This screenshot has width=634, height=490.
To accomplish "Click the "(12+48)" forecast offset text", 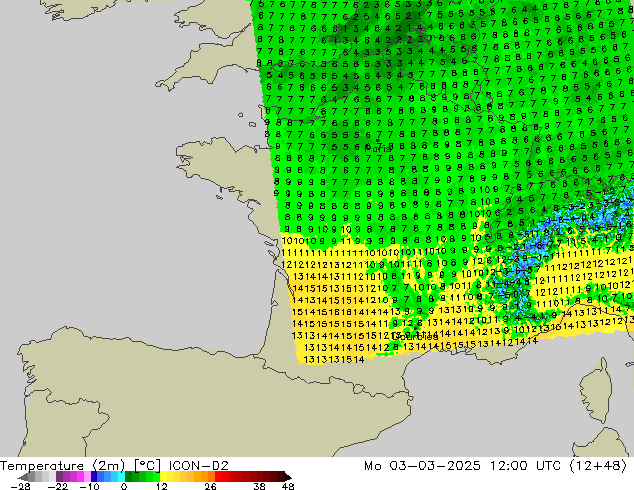I will [x=598, y=465].
